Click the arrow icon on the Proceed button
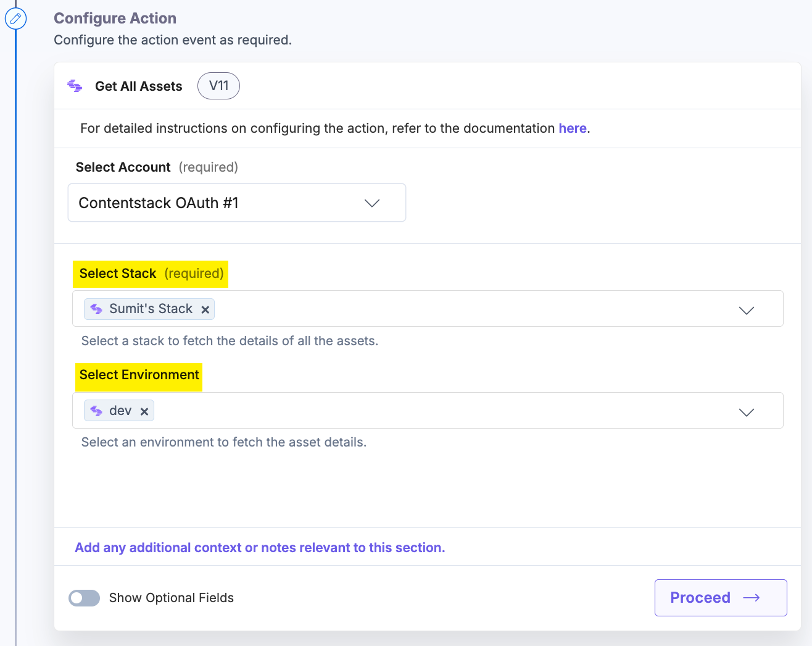This screenshot has width=812, height=646. (x=751, y=598)
